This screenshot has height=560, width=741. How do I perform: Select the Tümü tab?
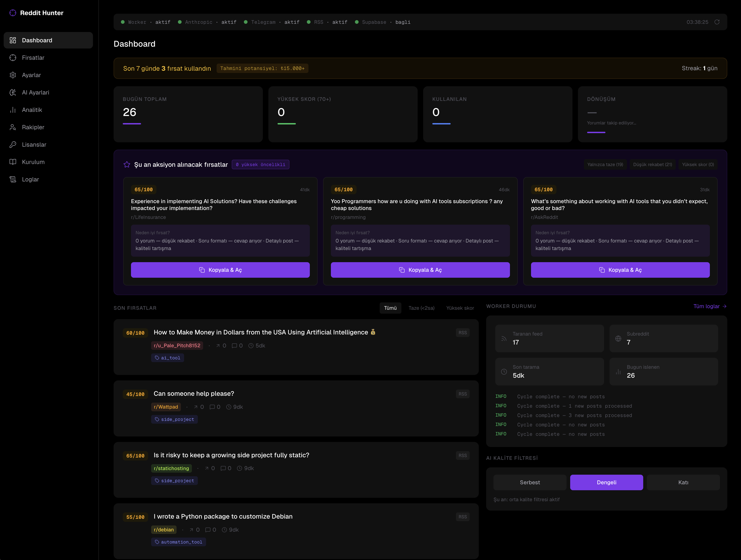tap(390, 308)
